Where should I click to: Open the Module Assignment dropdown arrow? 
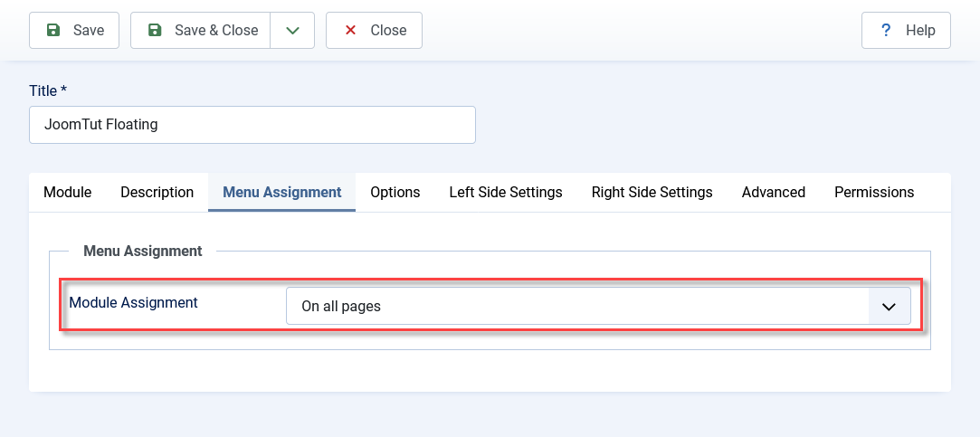(889, 307)
